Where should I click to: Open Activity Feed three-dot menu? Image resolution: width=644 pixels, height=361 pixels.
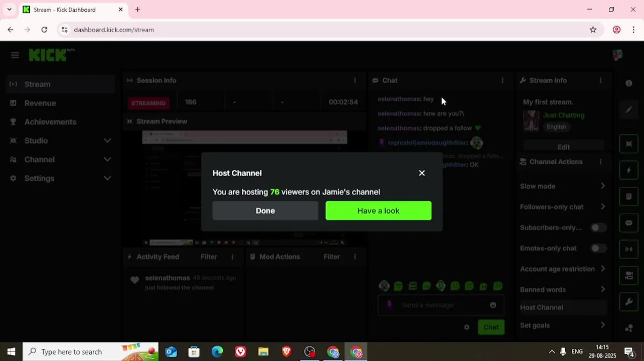(x=232, y=257)
